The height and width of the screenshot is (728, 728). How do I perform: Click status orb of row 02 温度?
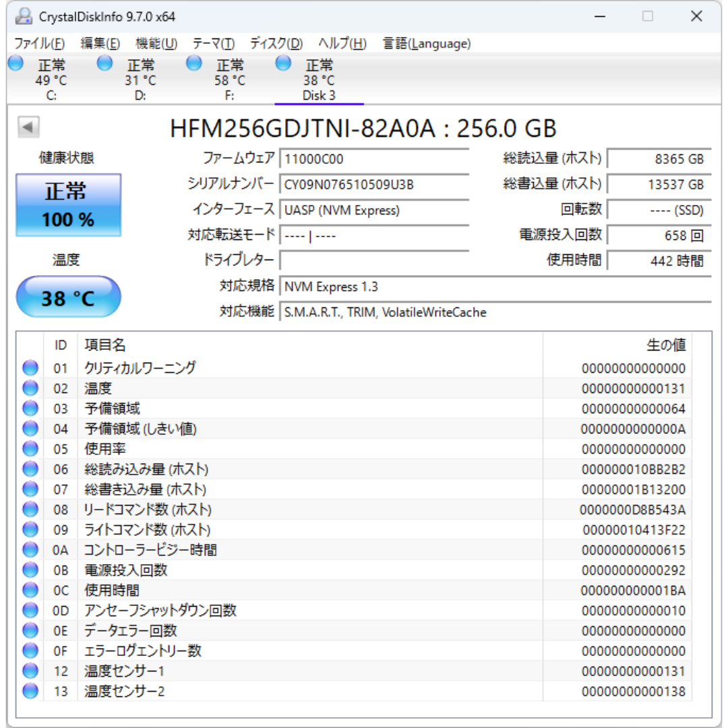30,388
